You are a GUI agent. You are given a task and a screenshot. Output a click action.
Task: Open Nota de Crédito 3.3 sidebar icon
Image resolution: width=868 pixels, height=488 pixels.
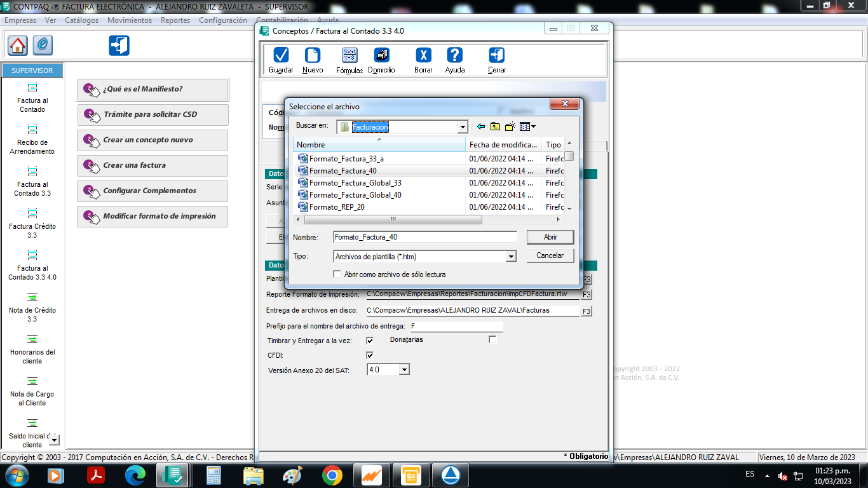[x=32, y=297]
